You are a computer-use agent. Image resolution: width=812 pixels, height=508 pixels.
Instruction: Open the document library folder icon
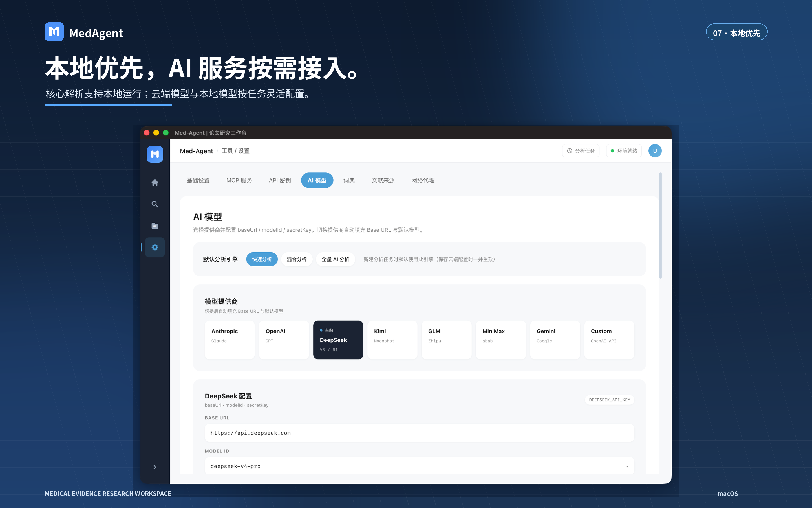click(155, 226)
